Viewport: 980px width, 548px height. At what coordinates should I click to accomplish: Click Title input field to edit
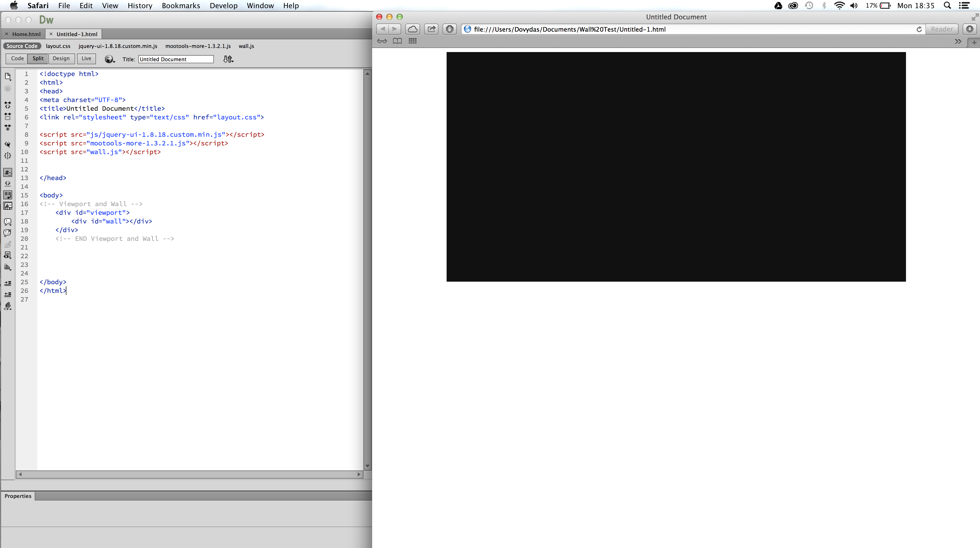175,59
